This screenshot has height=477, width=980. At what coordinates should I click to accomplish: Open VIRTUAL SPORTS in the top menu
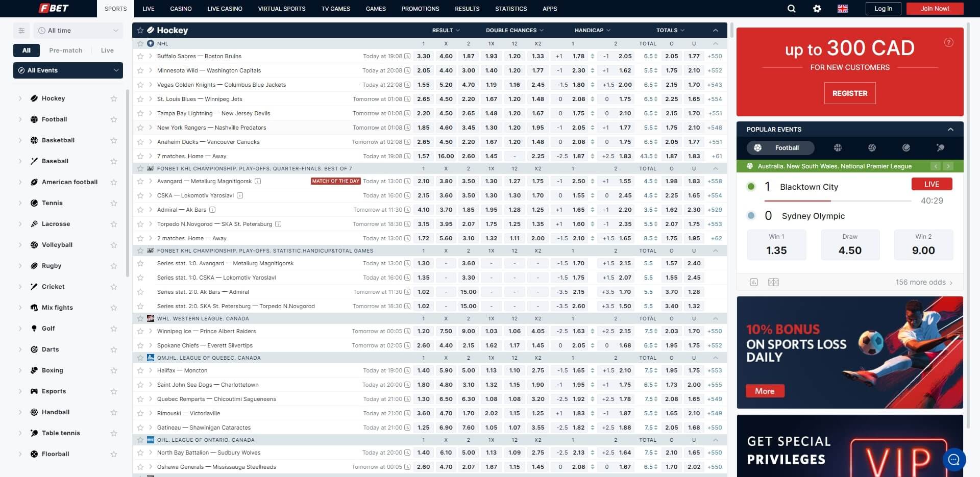click(282, 9)
